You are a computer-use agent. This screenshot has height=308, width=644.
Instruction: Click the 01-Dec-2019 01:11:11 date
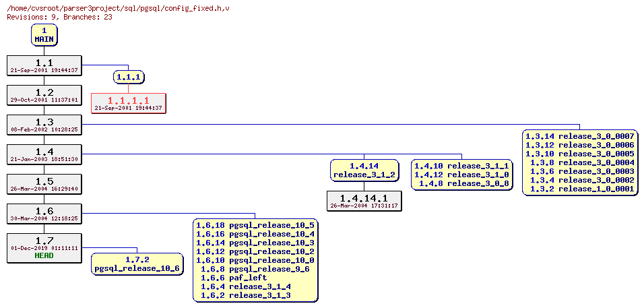coord(44,249)
